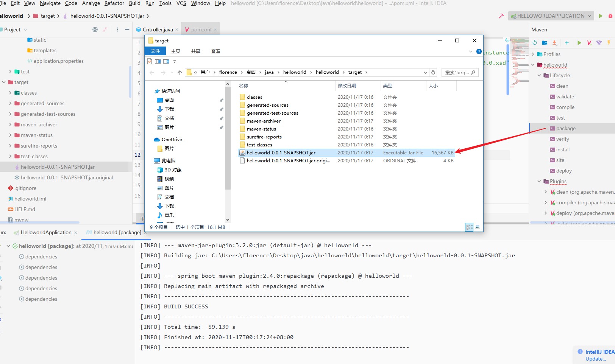Image resolution: width=615 pixels, height=364 pixels.
Task: Refresh the Explorer address bar
Action: tap(434, 72)
